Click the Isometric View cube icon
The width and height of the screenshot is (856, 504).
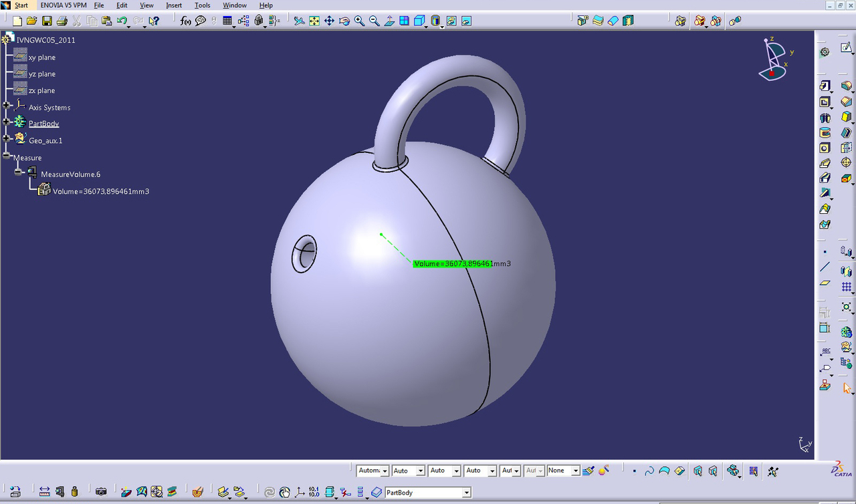coord(419,21)
